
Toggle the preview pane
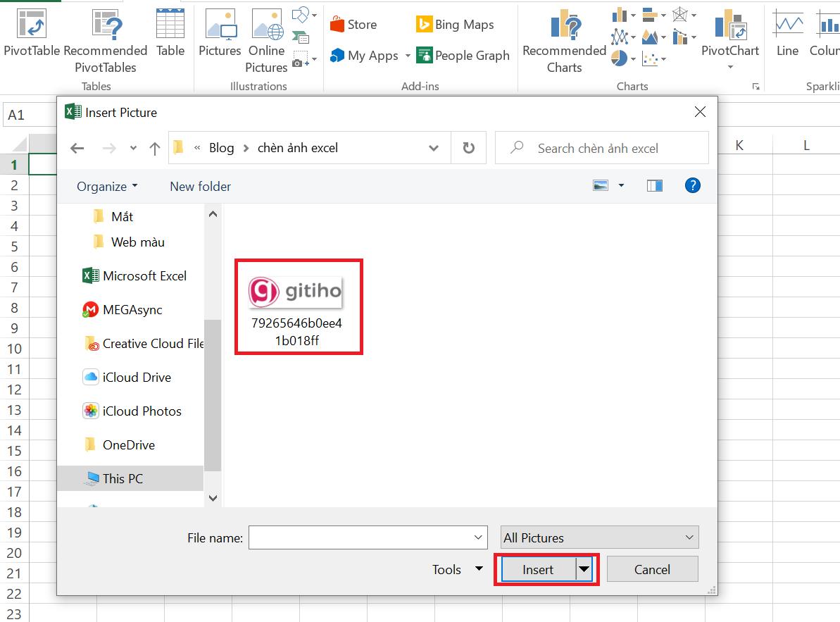coord(654,185)
